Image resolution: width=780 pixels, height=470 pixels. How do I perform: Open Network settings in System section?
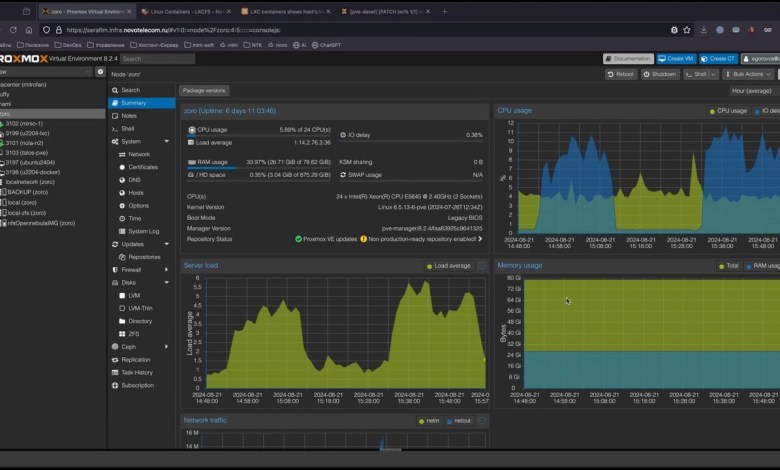click(141, 155)
